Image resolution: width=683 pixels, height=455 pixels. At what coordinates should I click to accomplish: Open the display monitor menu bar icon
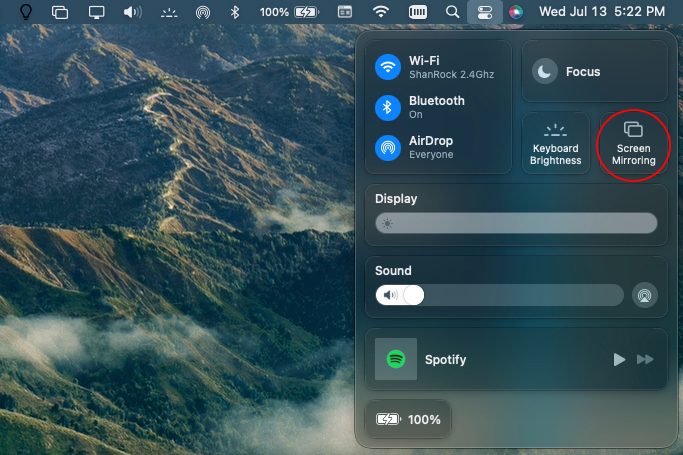[96, 12]
